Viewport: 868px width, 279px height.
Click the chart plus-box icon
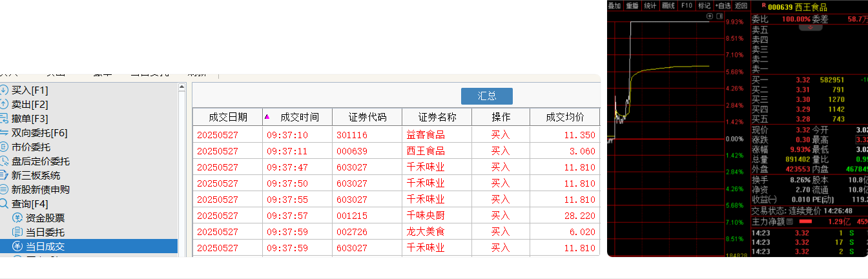click(x=710, y=15)
